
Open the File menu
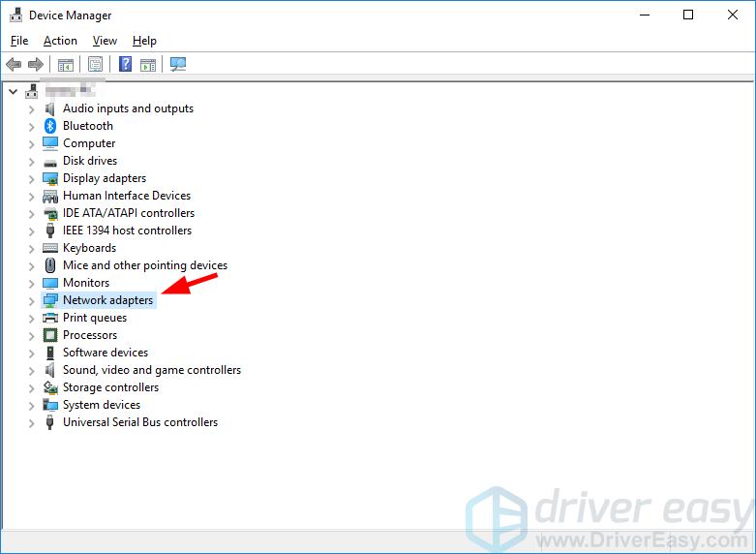pyautogui.click(x=19, y=41)
